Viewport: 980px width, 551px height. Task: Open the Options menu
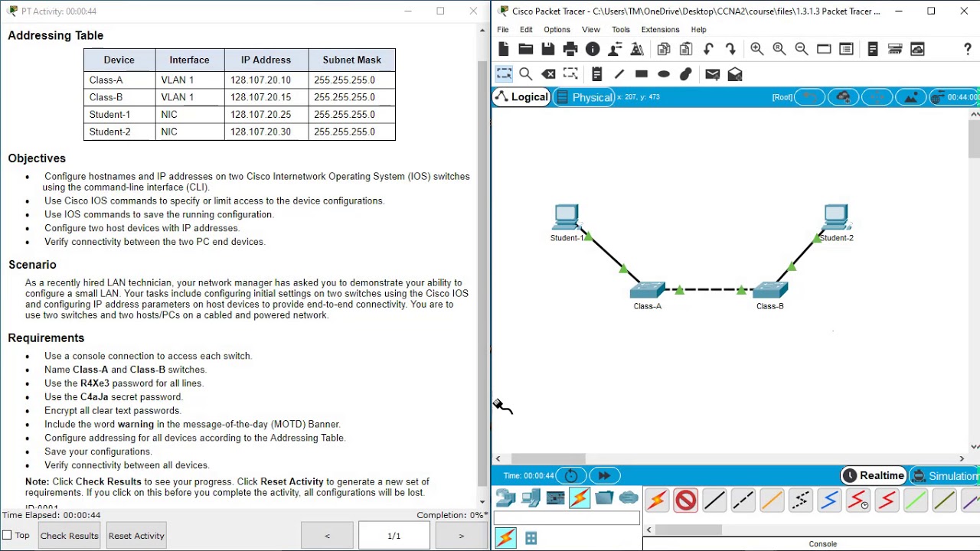click(x=557, y=30)
